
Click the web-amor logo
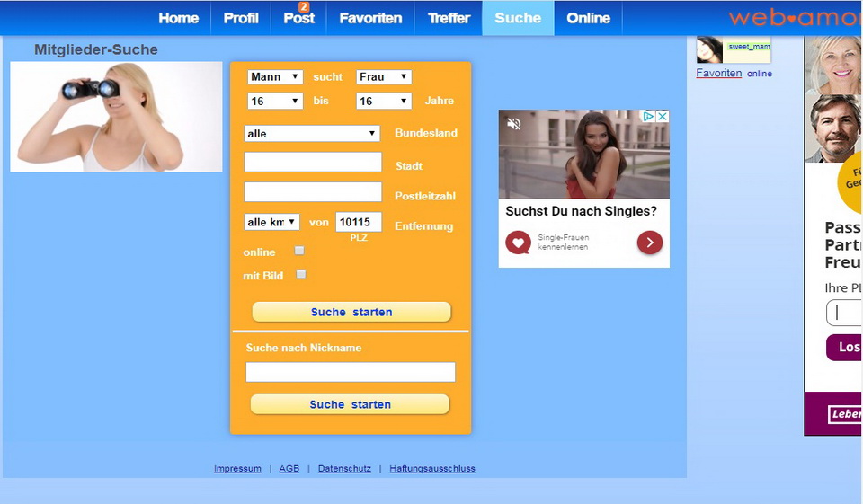tap(796, 18)
